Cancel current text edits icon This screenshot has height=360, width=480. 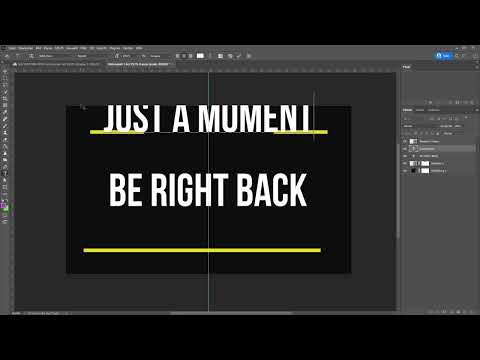(x=230, y=56)
